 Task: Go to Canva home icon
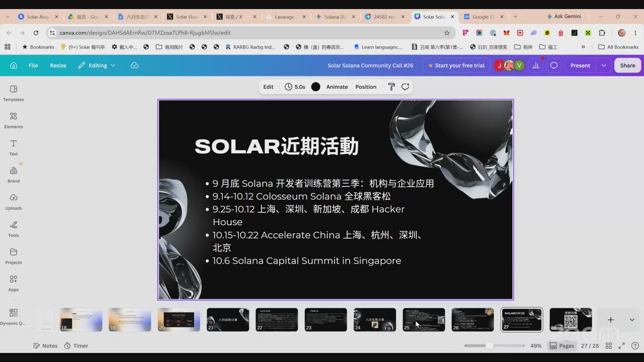14,65
